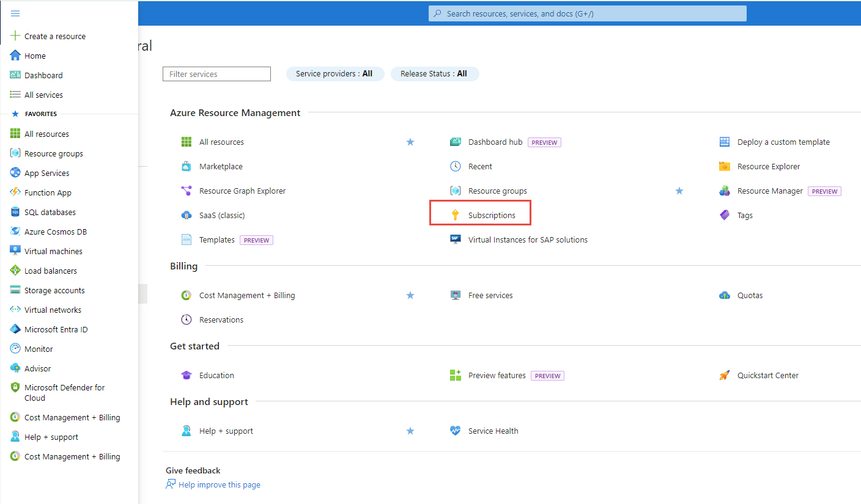Open the Release Status filter pill
The image size is (861, 504).
pyautogui.click(x=435, y=74)
